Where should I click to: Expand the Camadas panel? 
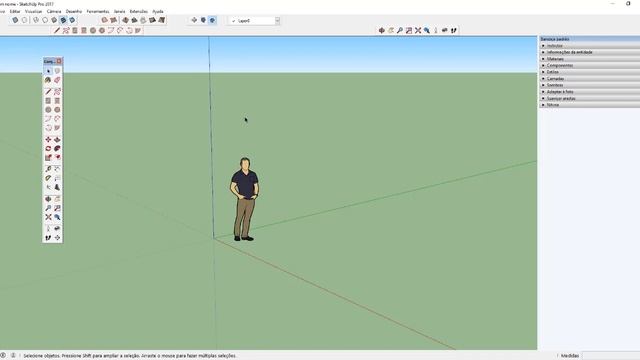tap(589, 78)
